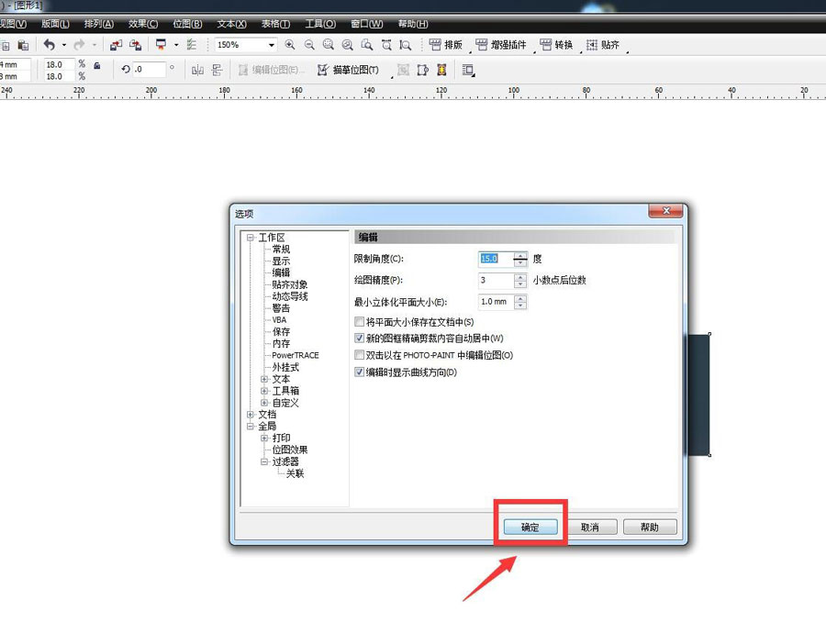
Task: Click the 确定 button to confirm
Action: point(530,527)
